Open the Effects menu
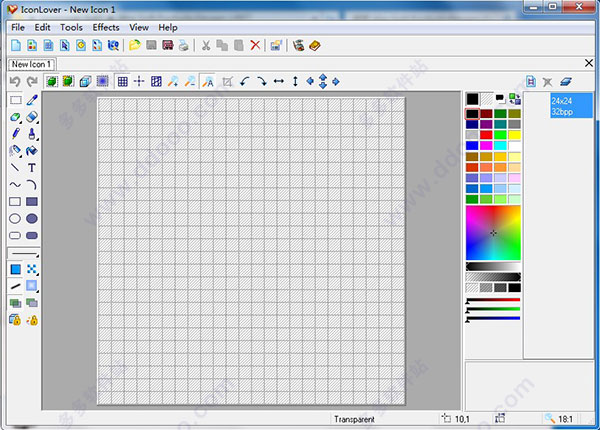The image size is (600, 430). pyautogui.click(x=106, y=28)
